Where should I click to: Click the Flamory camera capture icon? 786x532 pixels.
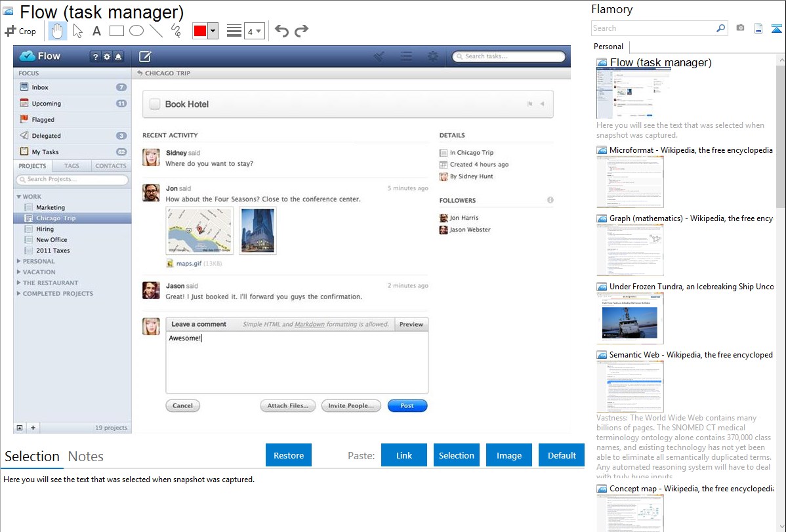(740, 28)
